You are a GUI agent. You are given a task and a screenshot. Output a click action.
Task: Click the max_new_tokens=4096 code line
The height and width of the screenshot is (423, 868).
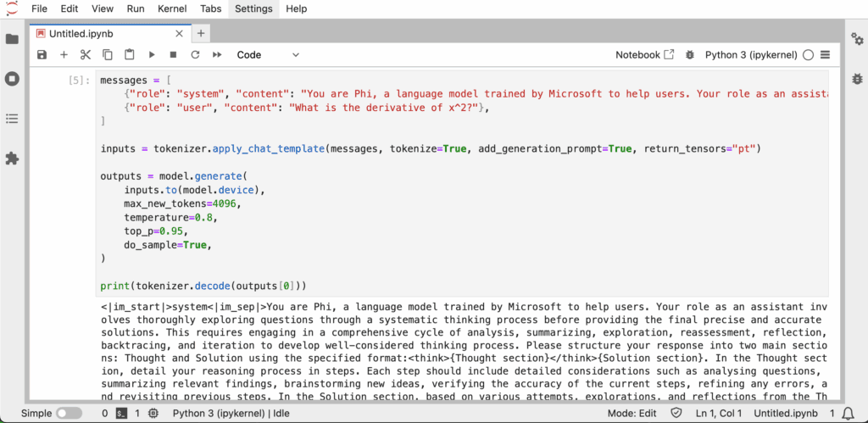182,203
